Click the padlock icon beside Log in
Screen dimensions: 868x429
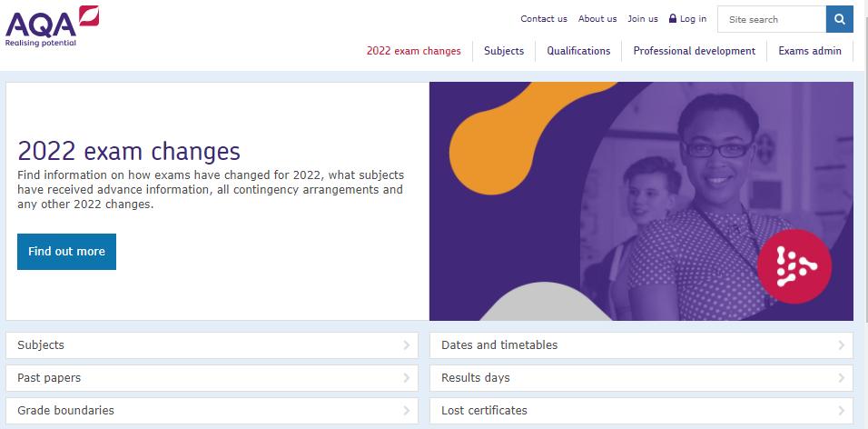(x=673, y=19)
